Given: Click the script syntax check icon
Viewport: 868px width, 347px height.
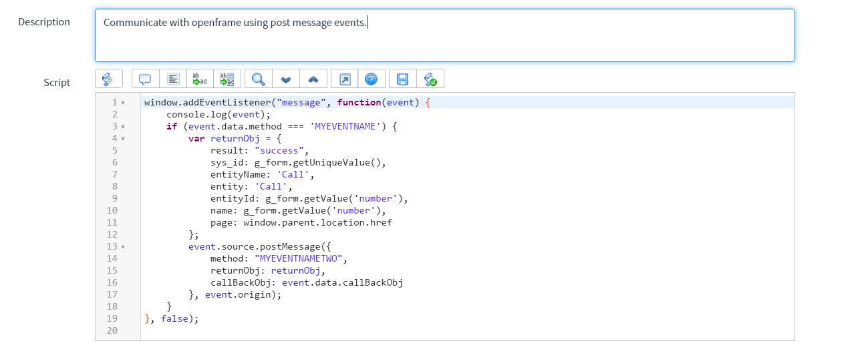Looking at the screenshot, I should [x=430, y=79].
